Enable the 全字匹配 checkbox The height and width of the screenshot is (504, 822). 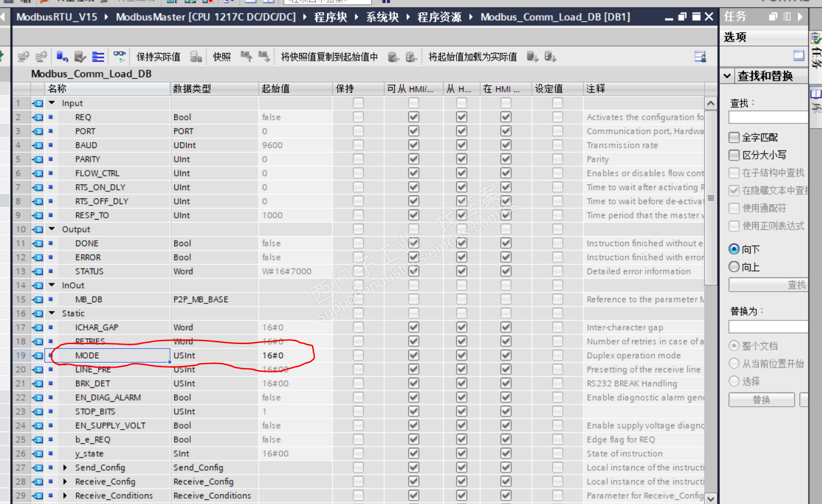coord(734,138)
